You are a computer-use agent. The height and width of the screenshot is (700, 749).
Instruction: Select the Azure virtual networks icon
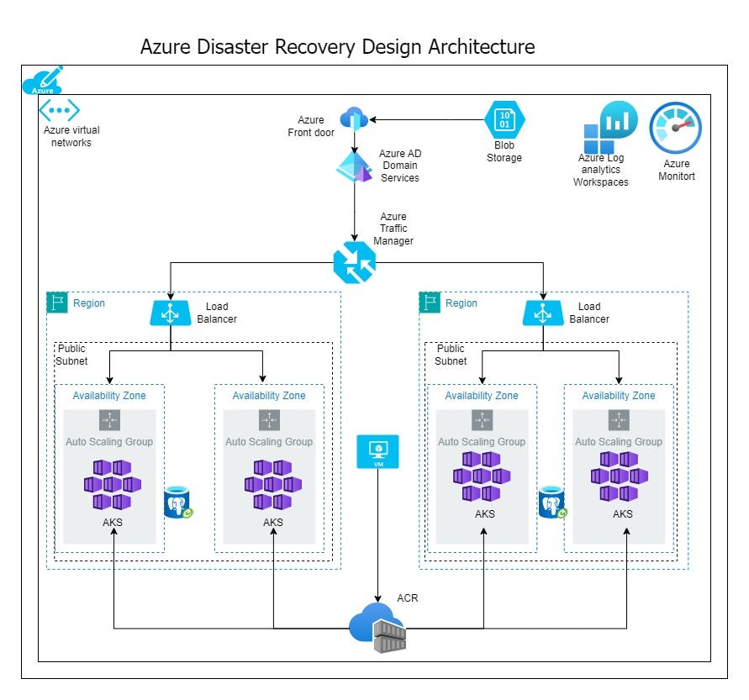(x=60, y=110)
